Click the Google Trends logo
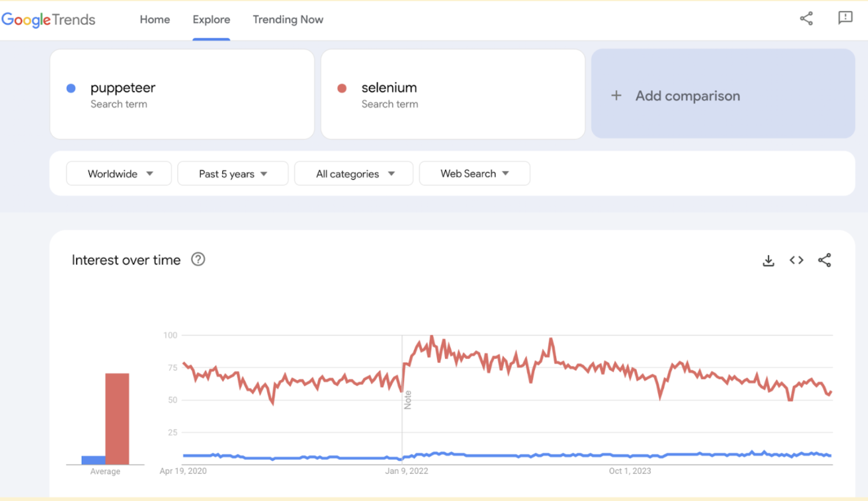 [48, 20]
